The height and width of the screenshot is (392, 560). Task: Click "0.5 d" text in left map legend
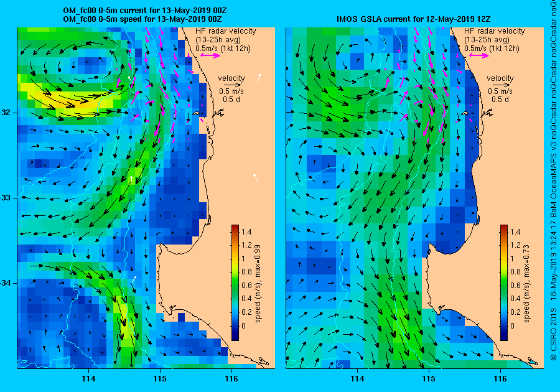coord(231,100)
